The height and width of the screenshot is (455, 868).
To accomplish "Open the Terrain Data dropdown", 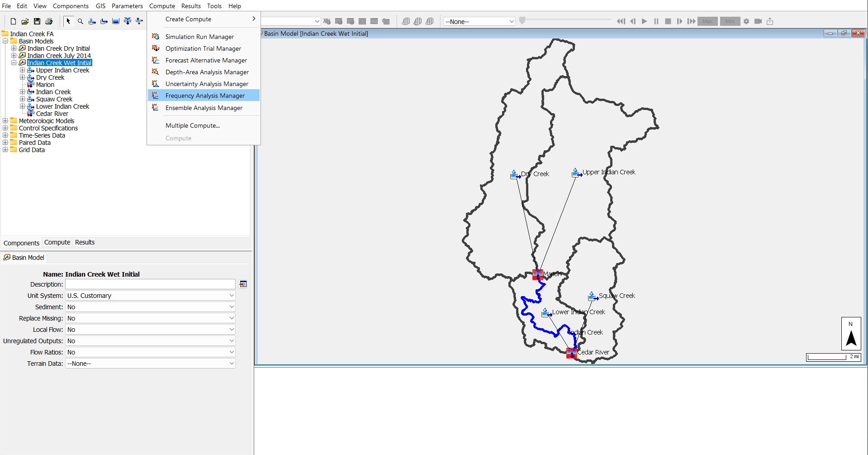I will click(150, 364).
